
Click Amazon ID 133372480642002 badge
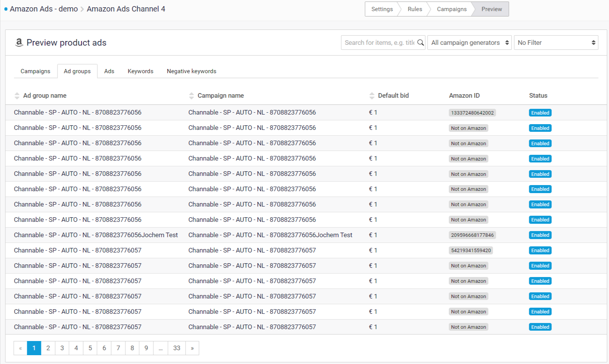[x=472, y=113]
